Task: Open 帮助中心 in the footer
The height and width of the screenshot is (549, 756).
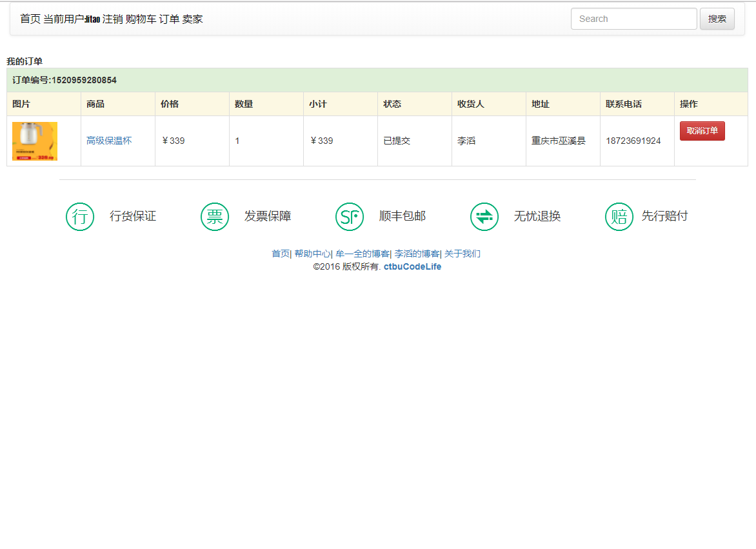Action: click(312, 254)
